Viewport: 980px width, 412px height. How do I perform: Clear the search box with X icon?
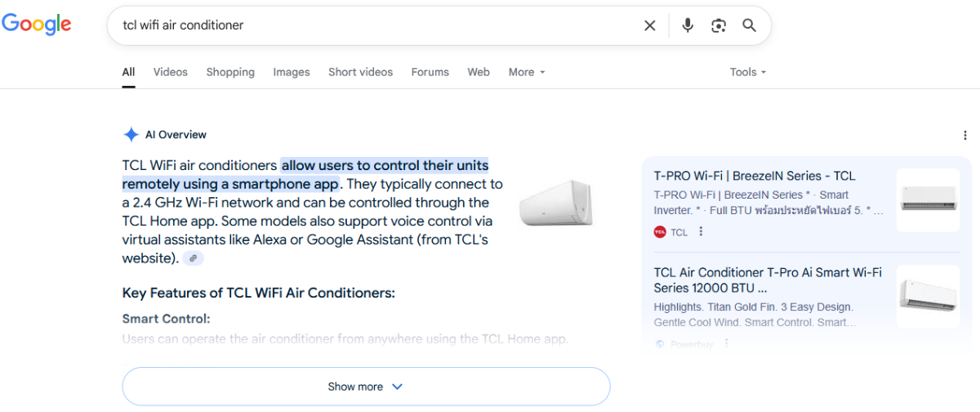coord(650,25)
